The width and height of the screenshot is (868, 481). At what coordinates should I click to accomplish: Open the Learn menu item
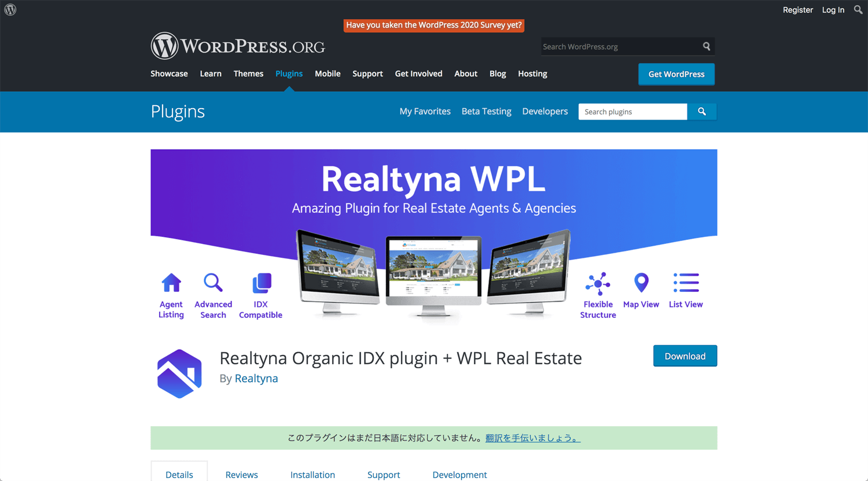coord(211,73)
